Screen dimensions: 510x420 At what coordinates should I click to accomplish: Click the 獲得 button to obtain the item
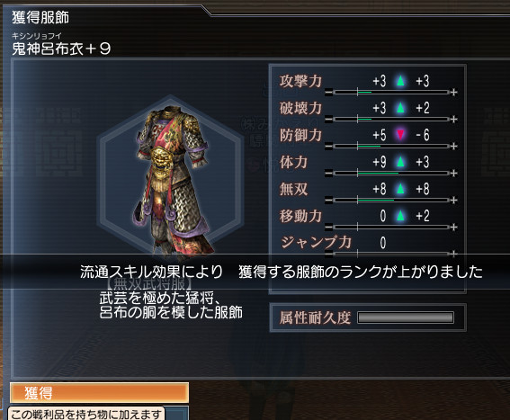[99, 393]
